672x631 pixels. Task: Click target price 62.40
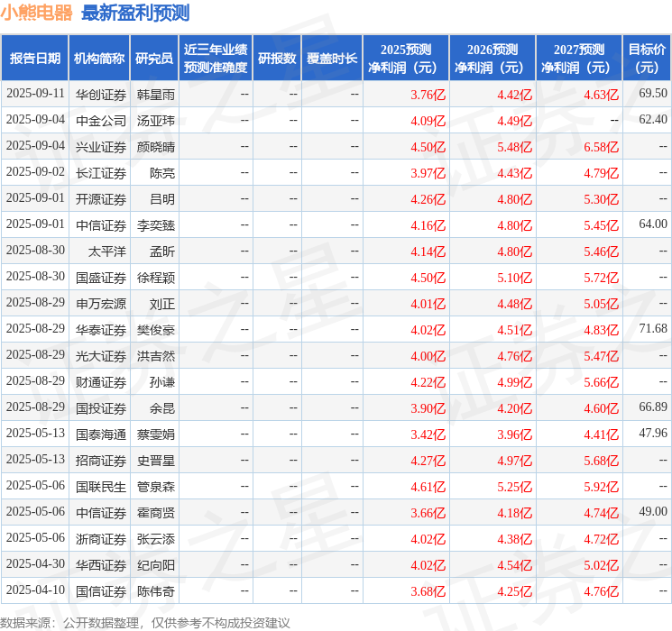click(653, 120)
